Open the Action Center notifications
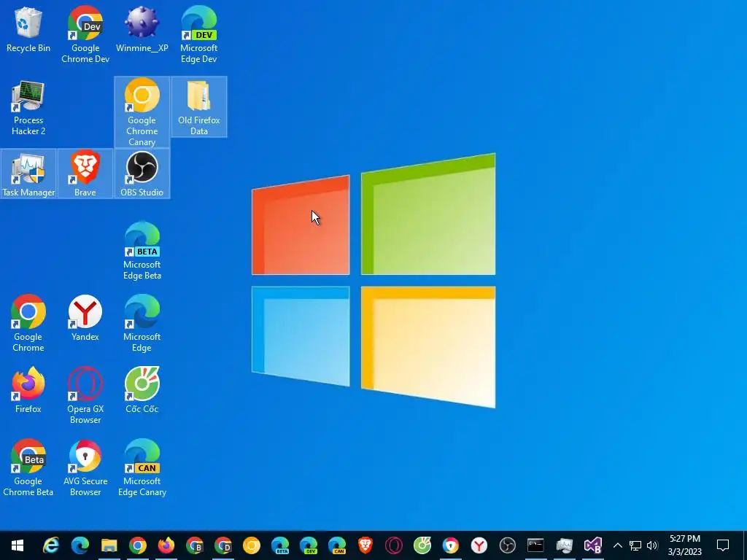This screenshot has width=747, height=560. pos(723,545)
